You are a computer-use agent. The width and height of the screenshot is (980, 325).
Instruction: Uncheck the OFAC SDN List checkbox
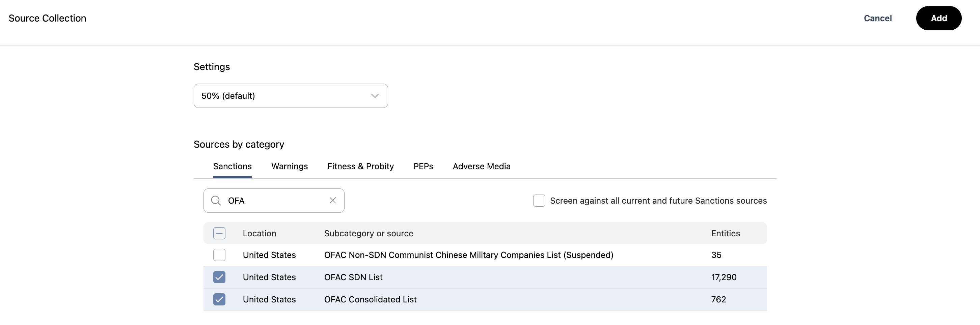pyautogui.click(x=219, y=277)
